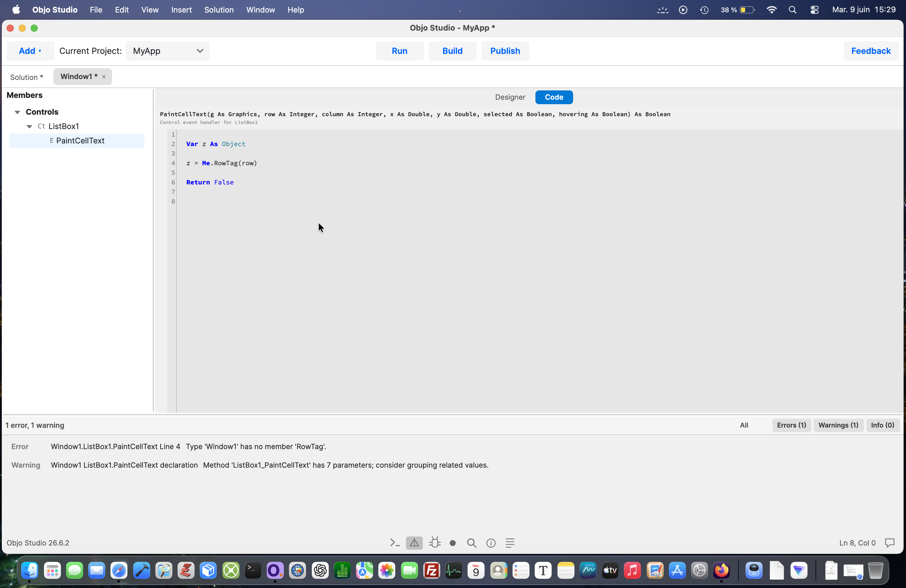Open the Window menu
This screenshot has height=588, width=906.
click(260, 10)
